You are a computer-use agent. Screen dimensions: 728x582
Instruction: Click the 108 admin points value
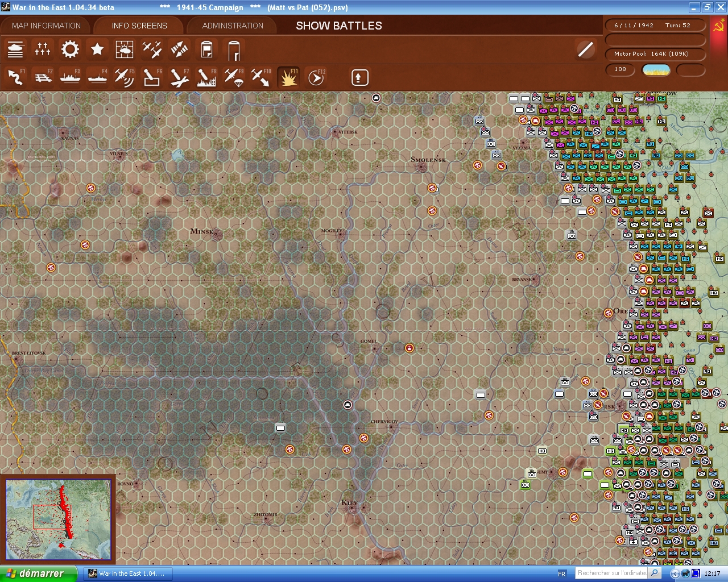tap(621, 69)
